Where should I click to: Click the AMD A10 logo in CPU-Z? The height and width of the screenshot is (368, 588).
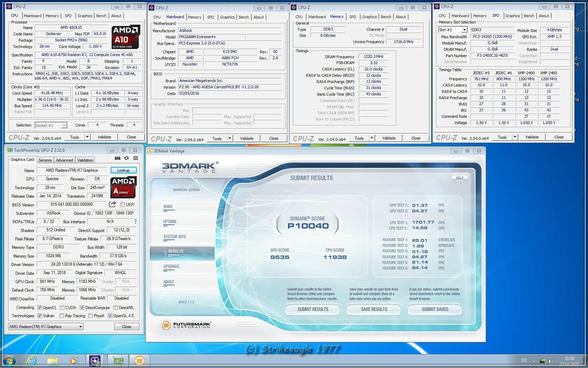126,37
